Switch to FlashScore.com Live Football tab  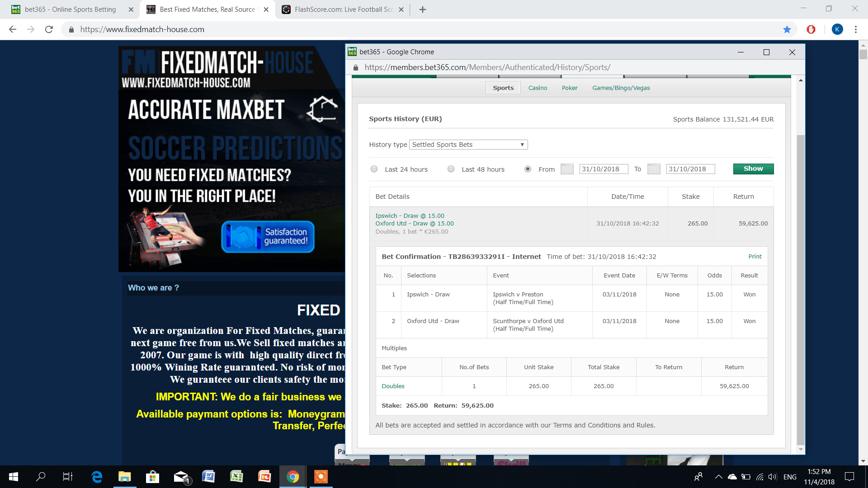(x=343, y=9)
